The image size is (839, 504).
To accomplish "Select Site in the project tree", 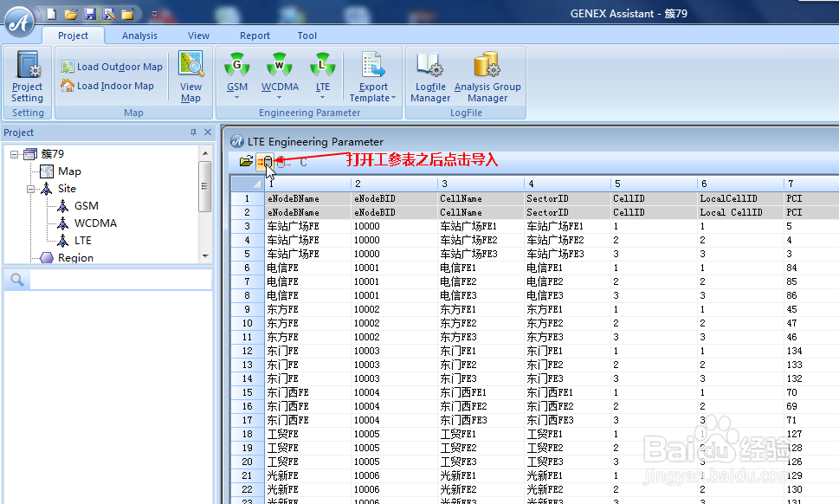I will 67,188.
